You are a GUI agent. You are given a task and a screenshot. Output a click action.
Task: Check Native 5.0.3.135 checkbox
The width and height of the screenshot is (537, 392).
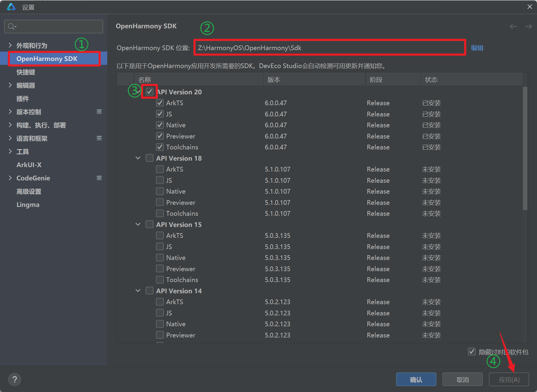pos(160,258)
